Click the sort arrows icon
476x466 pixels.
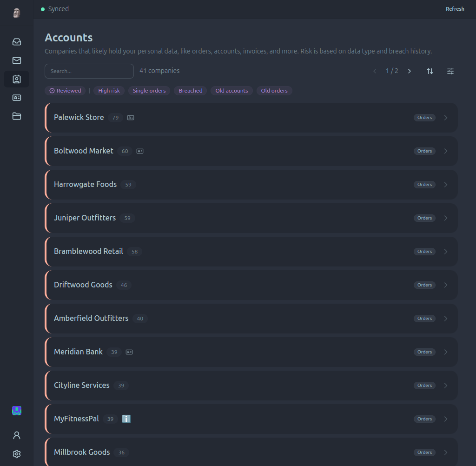click(x=430, y=71)
